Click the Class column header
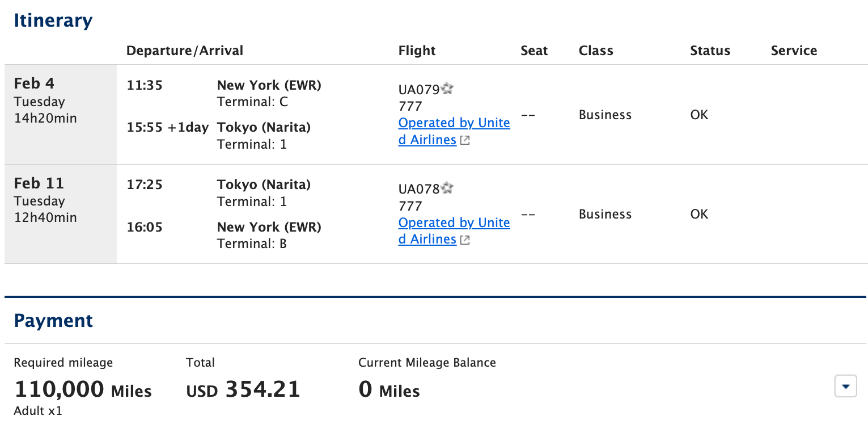The height and width of the screenshot is (424, 868). point(596,51)
